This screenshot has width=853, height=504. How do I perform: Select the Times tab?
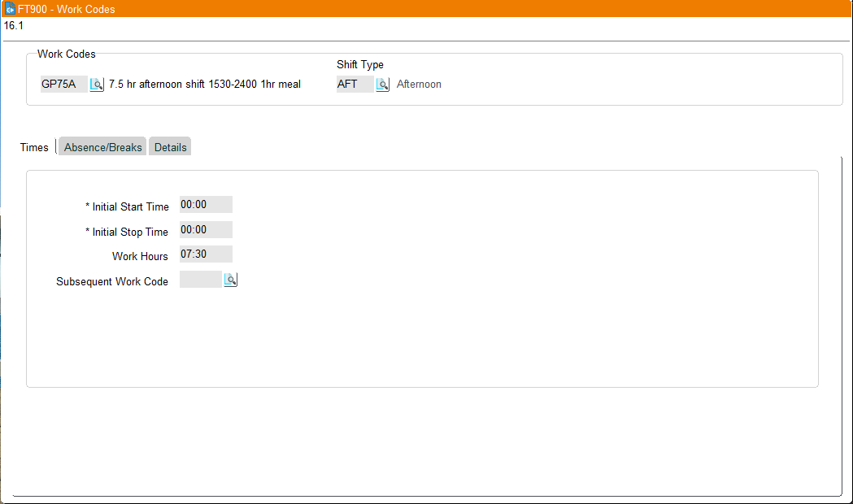pos(33,146)
